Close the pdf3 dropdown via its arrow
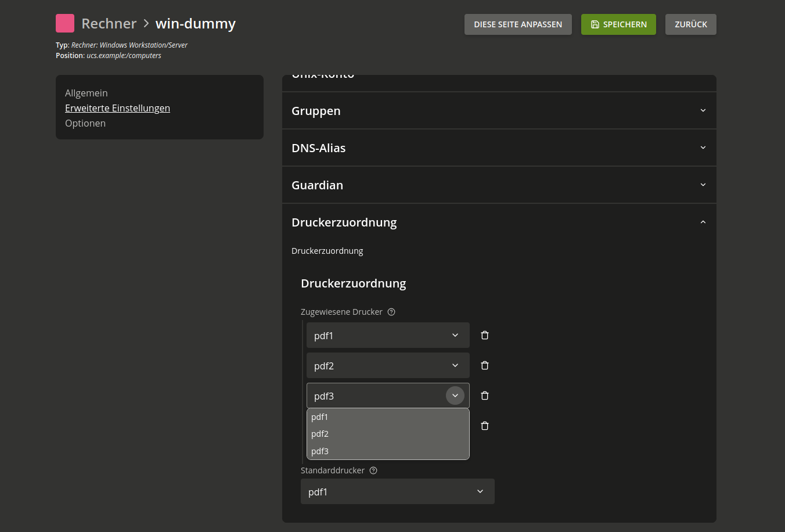 (x=455, y=396)
